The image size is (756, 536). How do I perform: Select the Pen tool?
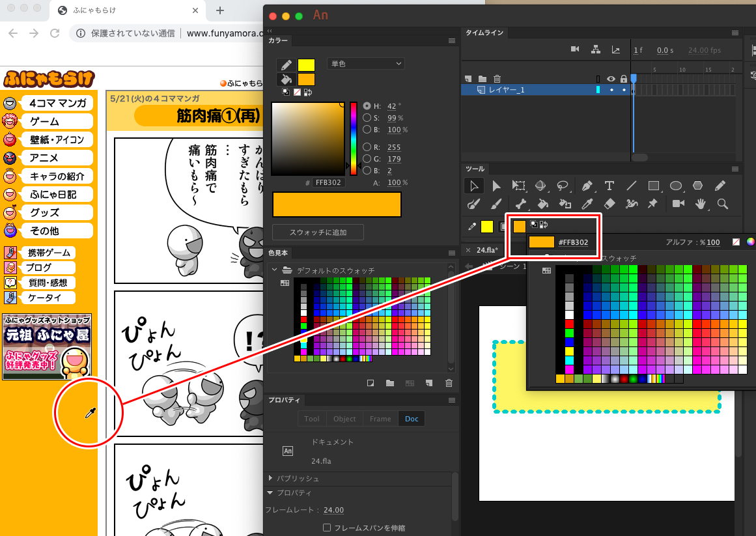pyautogui.click(x=587, y=186)
